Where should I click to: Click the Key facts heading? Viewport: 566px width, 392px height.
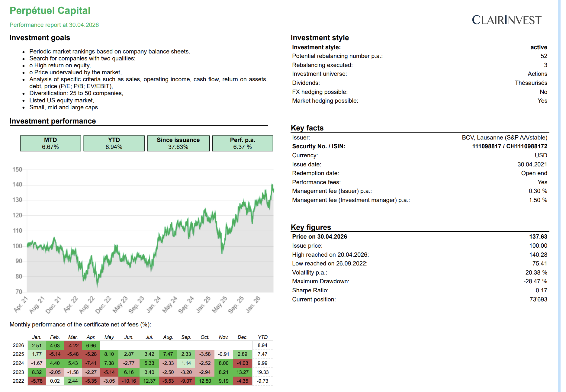[x=307, y=128]
